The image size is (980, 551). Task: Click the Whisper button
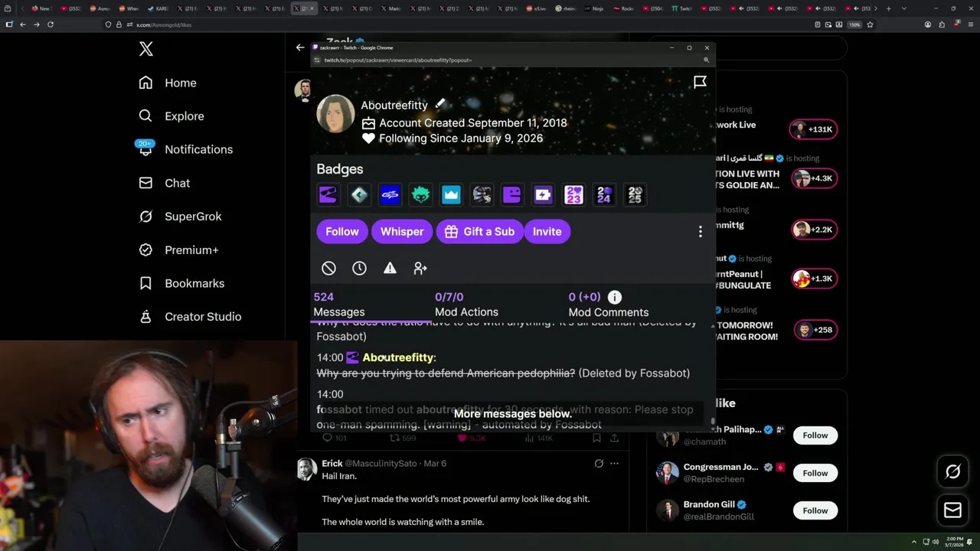(402, 232)
